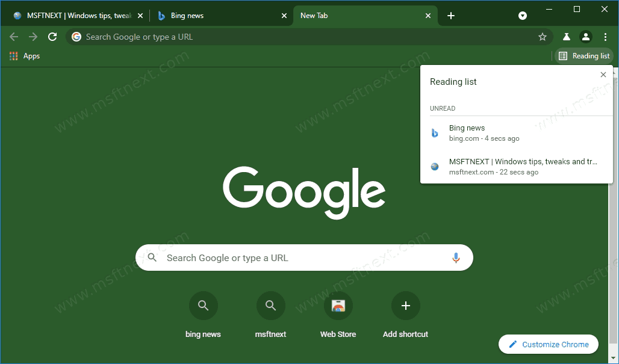The image size is (619, 364).
Task: Close the Reading list popup
Action: (603, 75)
